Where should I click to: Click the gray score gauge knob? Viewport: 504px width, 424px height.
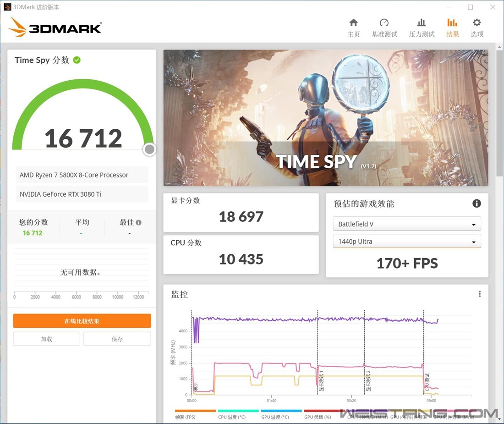pyautogui.click(x=149, y=149)
